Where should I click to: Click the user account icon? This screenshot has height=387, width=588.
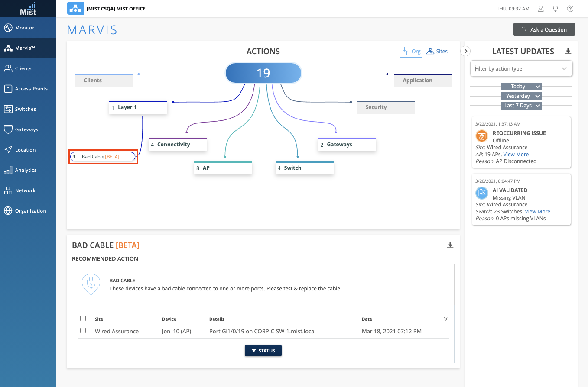click(541, 9)
